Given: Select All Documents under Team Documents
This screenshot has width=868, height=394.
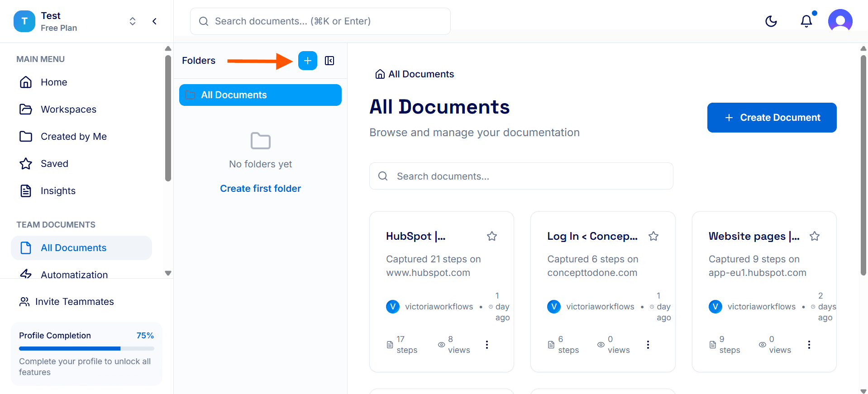Looking at the screenshot, I should coord(81,248).
